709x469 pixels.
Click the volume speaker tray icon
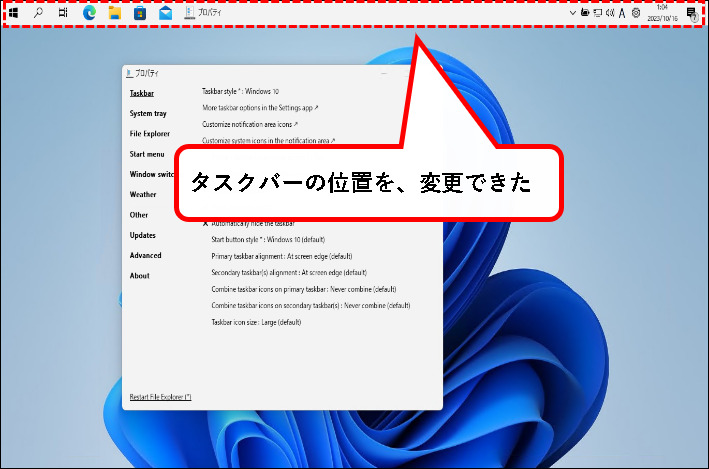[609, 14]
